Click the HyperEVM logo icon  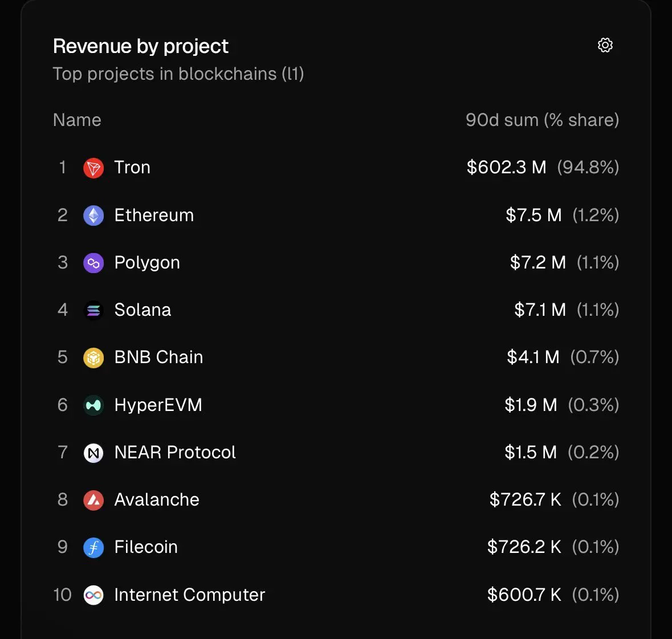93,405
